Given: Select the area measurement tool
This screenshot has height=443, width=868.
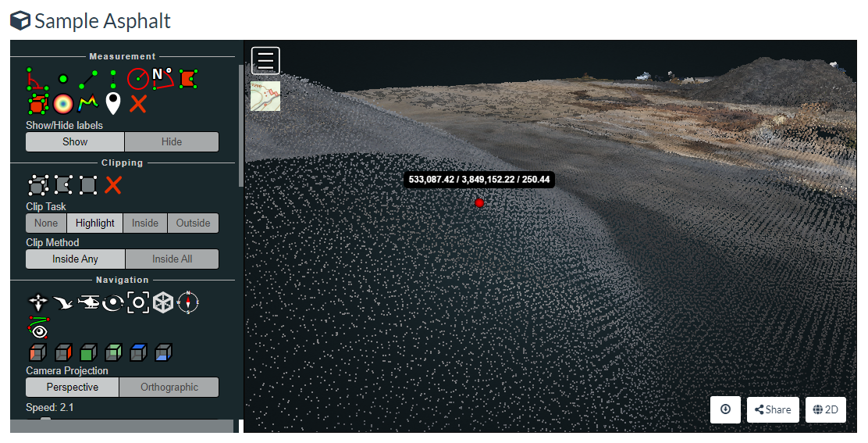Looking at the screenshot, I should [188, 79].
